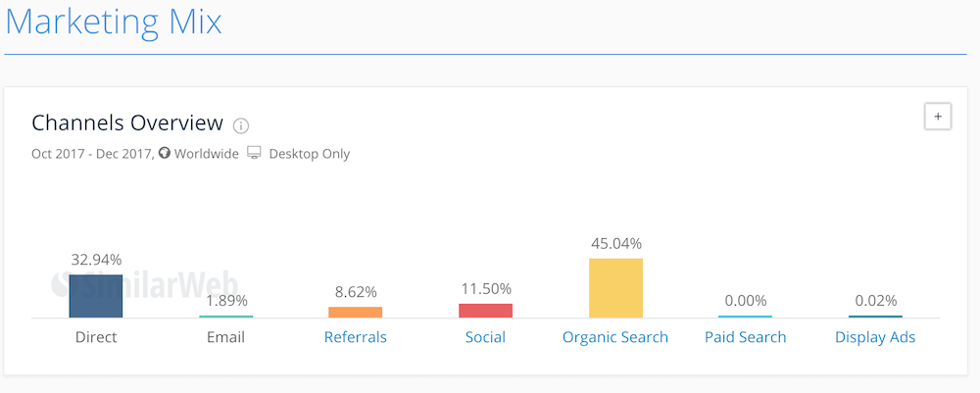Image resolution: width=980 pixels, height=393 pixels.
Task: Select the Email channel label
Action: pos(225,337)
